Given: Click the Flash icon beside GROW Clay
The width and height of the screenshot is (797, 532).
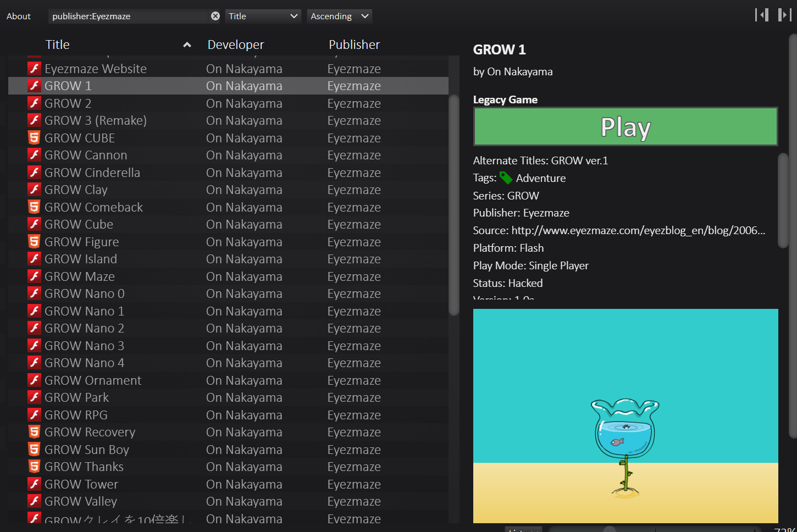Looking at the screenshot, I should 34,190.
